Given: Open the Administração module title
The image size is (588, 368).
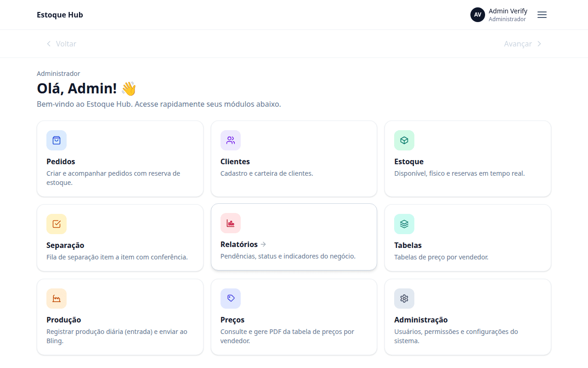Looking at the screenshot, I should coord(421,320).
